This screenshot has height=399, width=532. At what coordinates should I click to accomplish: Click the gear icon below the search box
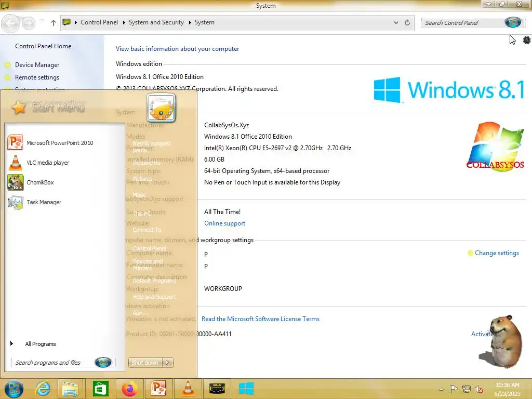point(527,40)
